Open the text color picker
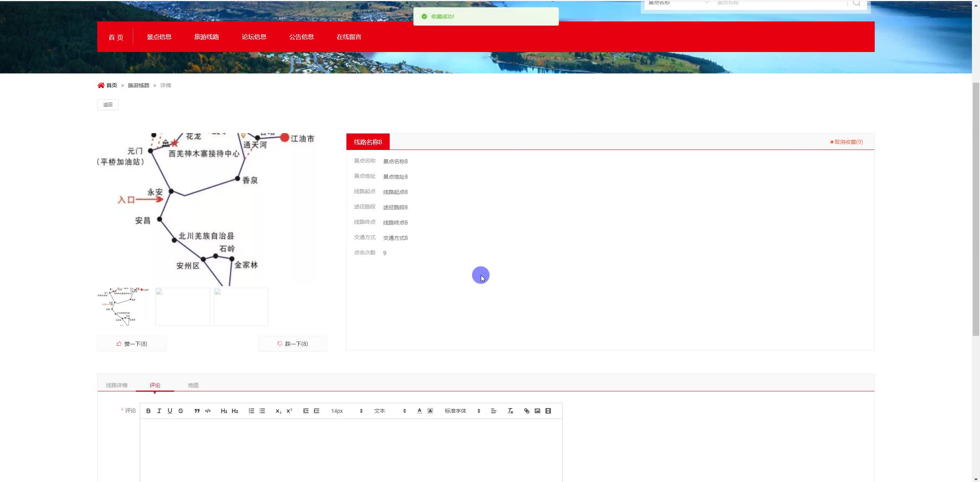 419,411
